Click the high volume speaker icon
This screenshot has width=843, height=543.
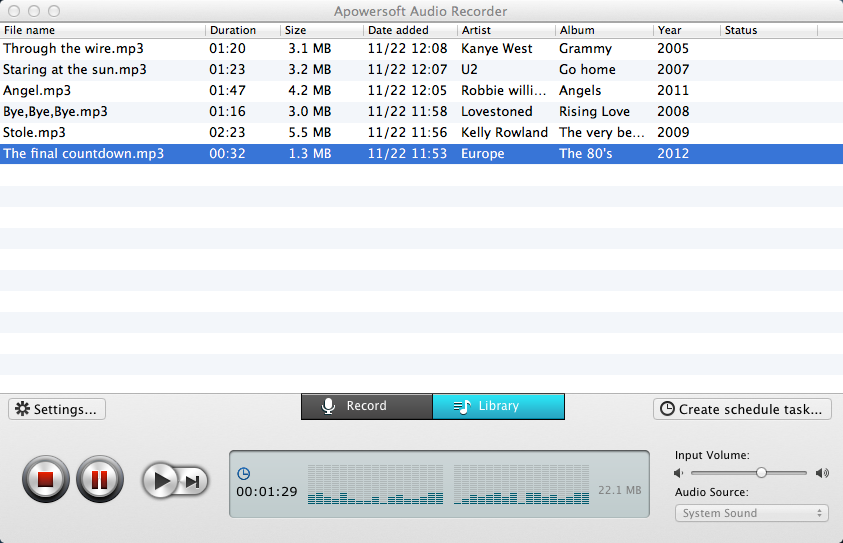click(822, 473)
